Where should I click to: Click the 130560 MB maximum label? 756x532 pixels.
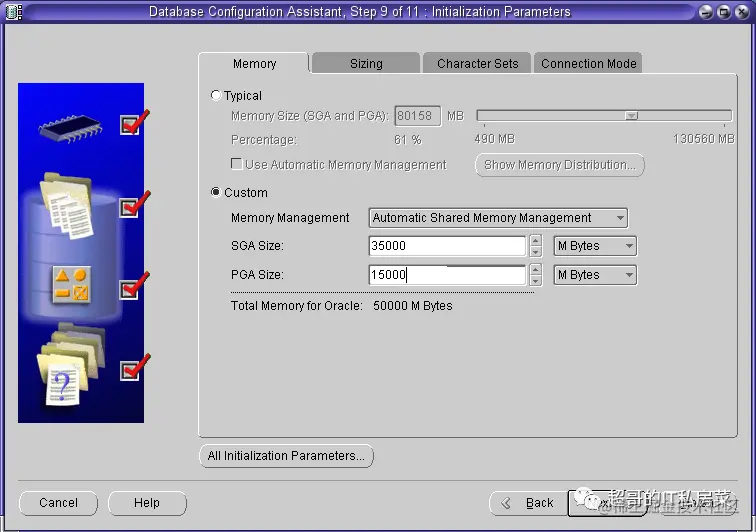click(x=703, y=139)
